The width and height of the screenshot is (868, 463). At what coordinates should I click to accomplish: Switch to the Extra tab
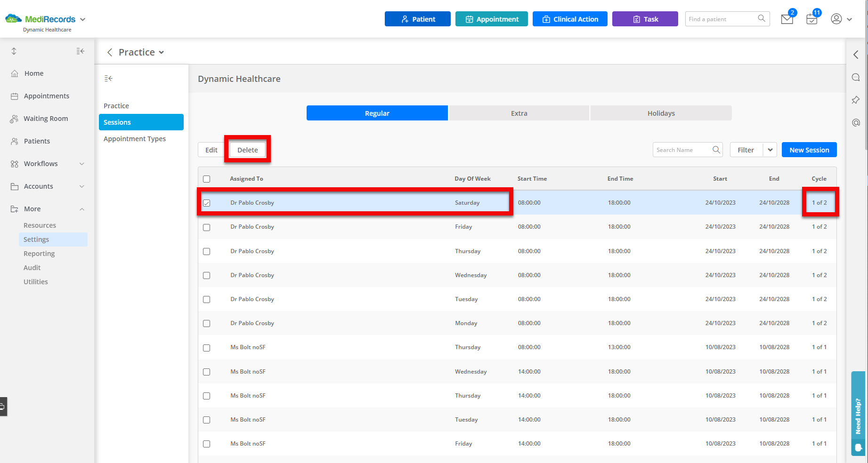pyautogui.click(x=519, y=113)
